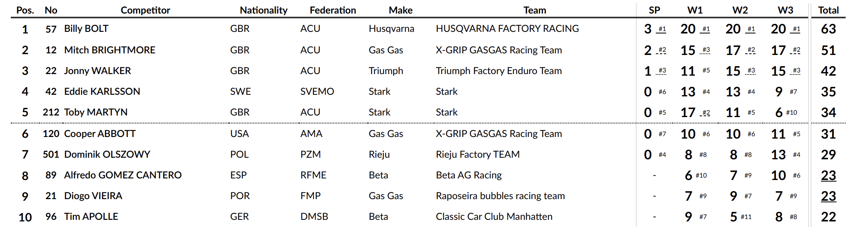Image resolution: width=868 pixels, height=227 pixels.
Task: Click Toby MARTYN's W1 #2 rank link
Action: click(x=706, y=113)
